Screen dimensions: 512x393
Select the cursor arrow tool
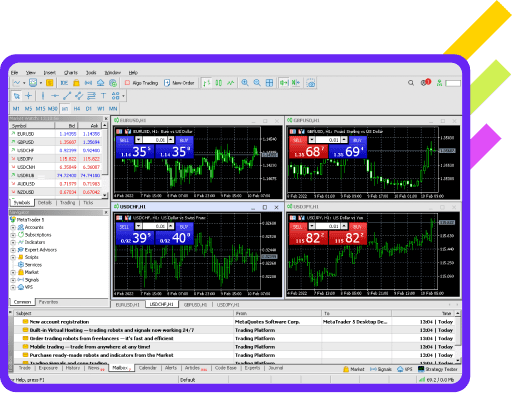click(x=16, y=96)
